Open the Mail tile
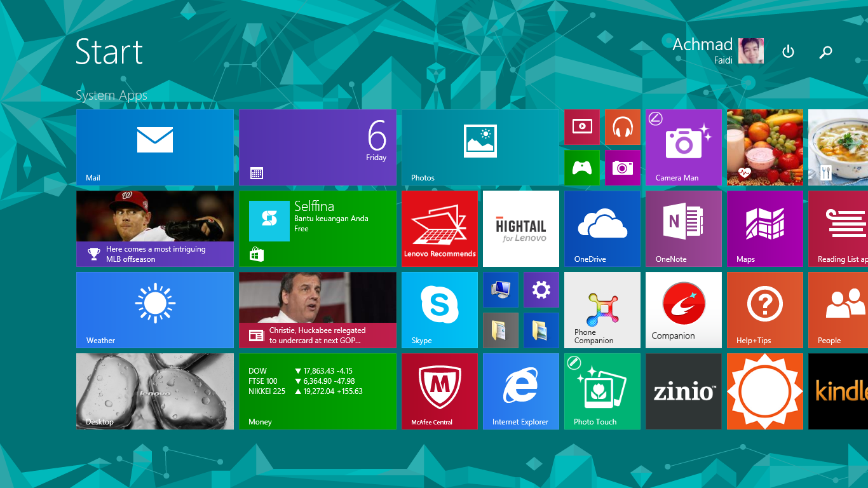Image resolution: width=868 pixels, height=488 pixels. click(x=155, y=147)
